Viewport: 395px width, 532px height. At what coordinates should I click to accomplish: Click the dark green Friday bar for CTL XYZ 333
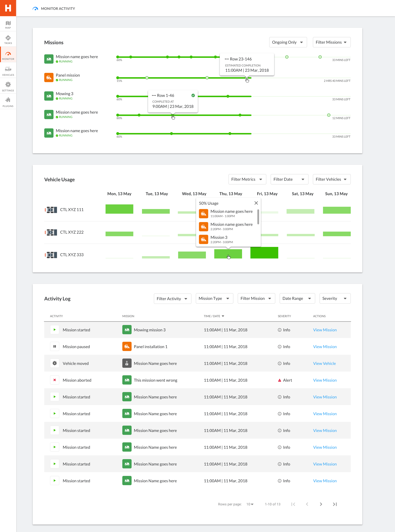(x=264, y=253)
